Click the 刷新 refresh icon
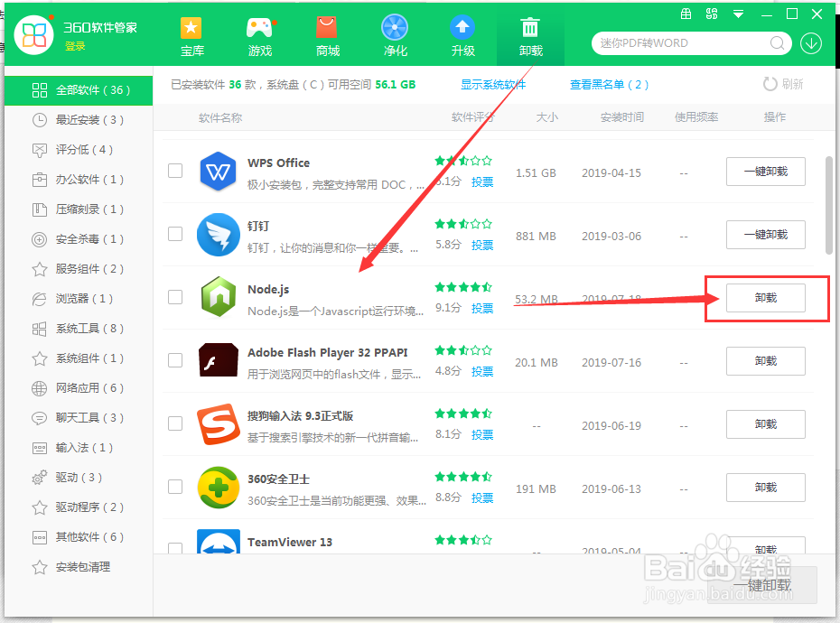840x623 pixels. point(770,84)
